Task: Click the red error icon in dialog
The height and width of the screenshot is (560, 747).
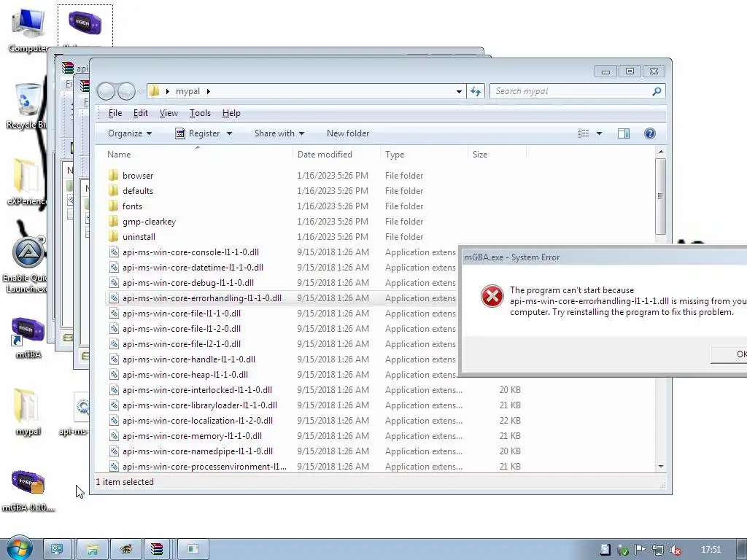Action: 492,296
